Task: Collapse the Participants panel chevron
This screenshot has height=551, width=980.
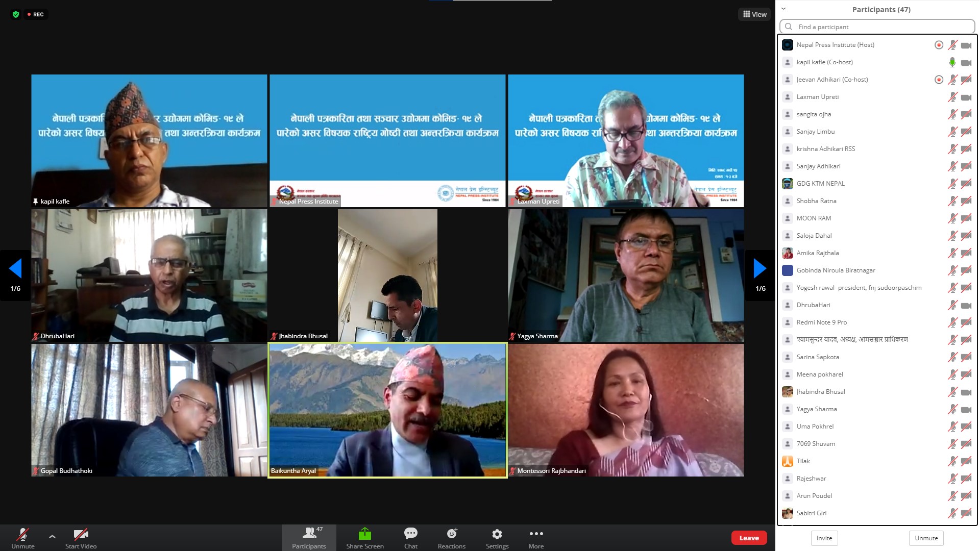Action: click(783, 9)
